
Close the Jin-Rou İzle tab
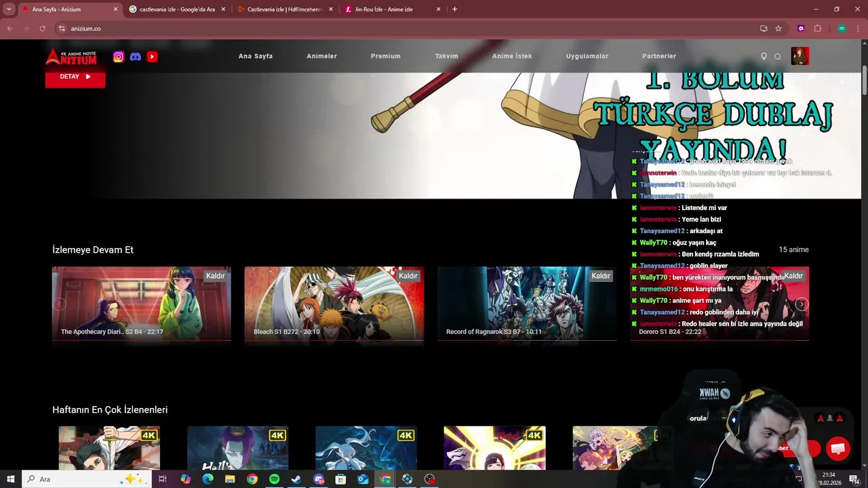pyautogui.click(x=438, y=9)
